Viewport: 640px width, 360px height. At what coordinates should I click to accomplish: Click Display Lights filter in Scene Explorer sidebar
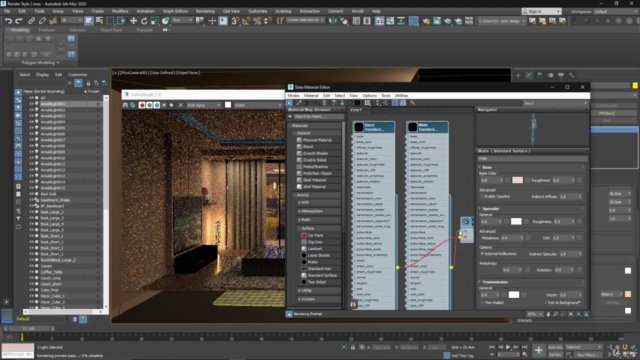(18, 107)
